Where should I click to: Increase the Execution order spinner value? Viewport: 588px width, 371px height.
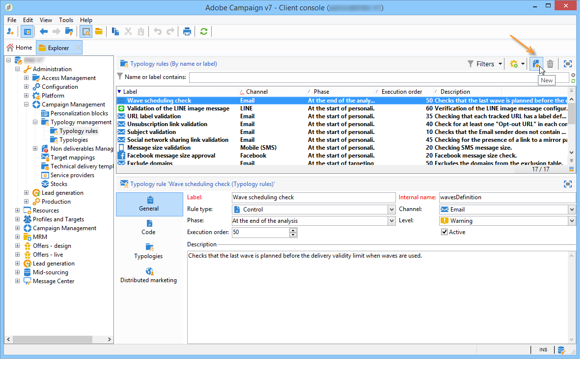click(x=293, y=230)
